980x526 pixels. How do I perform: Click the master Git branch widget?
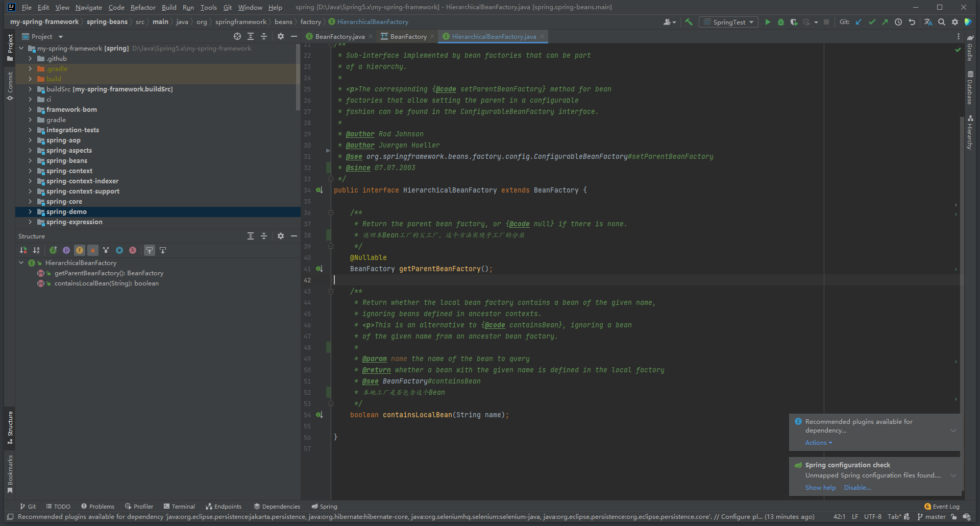click(x=932, y=517)
